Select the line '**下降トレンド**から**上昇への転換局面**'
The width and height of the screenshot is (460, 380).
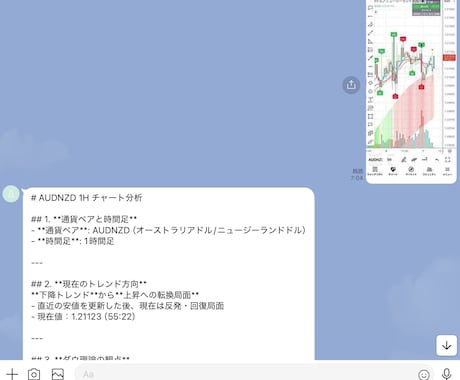(x=115, y=295)
